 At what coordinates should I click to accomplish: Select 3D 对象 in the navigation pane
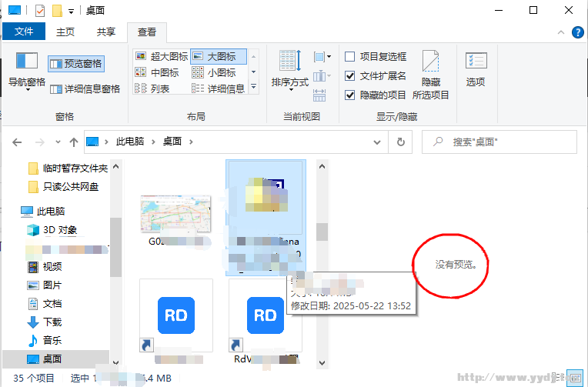[52, 230]
